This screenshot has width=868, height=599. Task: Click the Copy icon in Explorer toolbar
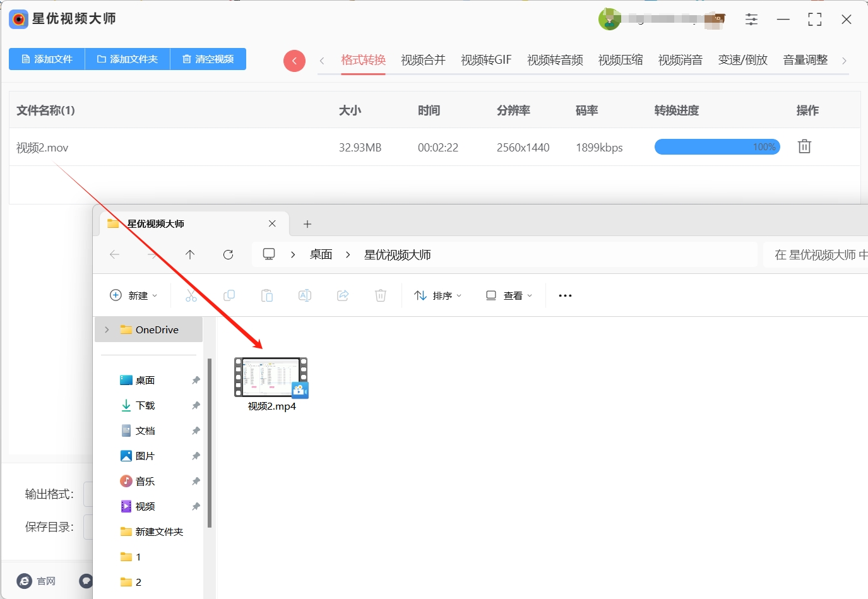pos(229,295)
